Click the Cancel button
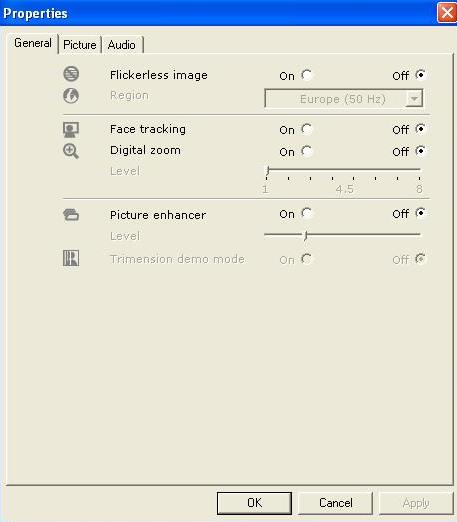This screenshot has height=522, width=457. 335,503
